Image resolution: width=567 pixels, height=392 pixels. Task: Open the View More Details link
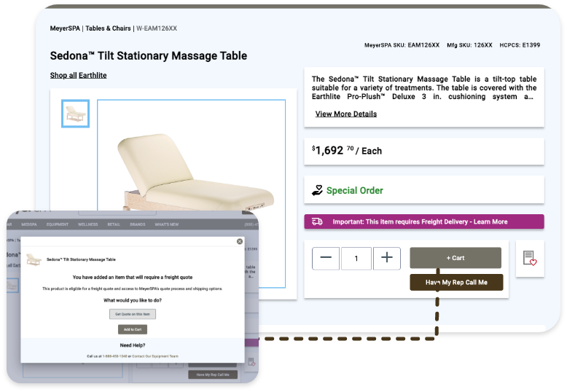345,114
